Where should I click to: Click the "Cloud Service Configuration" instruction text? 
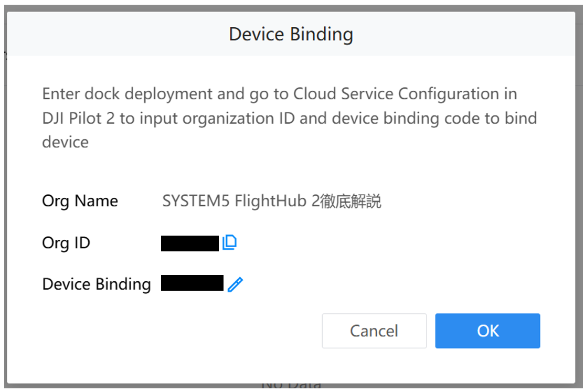click(x=396, y=94)
